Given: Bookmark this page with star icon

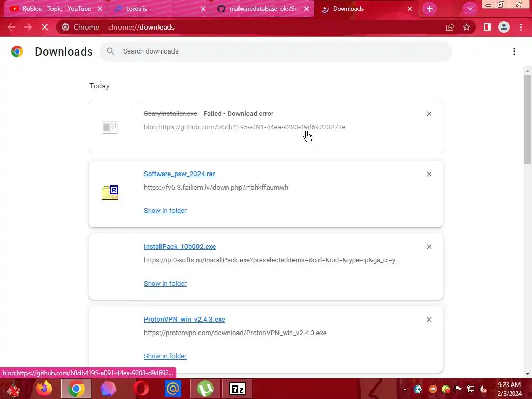Looking at the screenshot, I should (467, 27).
